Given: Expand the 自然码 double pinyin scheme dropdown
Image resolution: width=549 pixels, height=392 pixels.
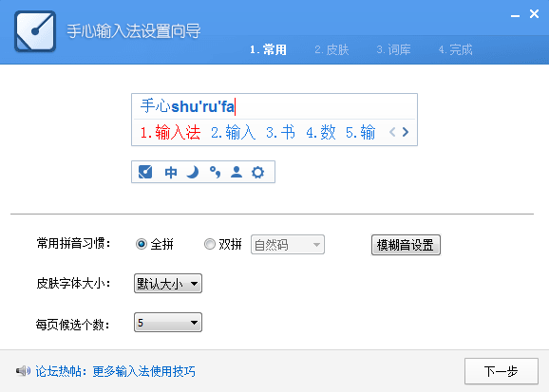Looking at the screenshot, I should [288, 244].
